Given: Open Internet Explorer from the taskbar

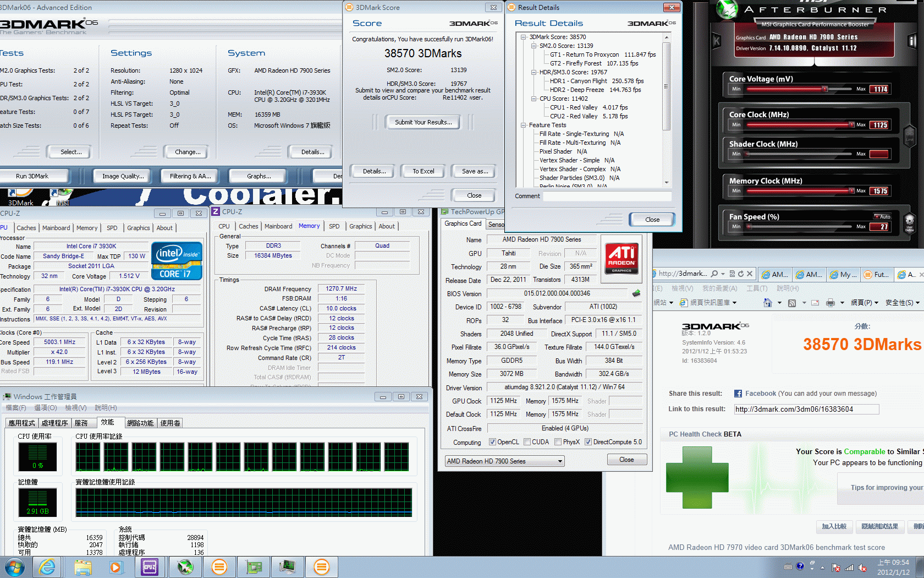Looking at the screenshot, I should point(47,567).
